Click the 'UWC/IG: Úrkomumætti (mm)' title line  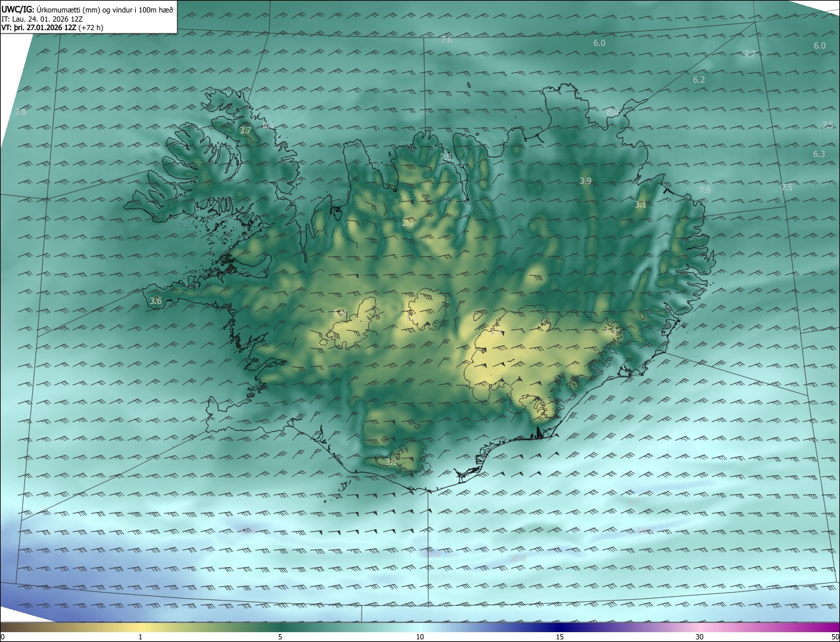pos(87,9)
